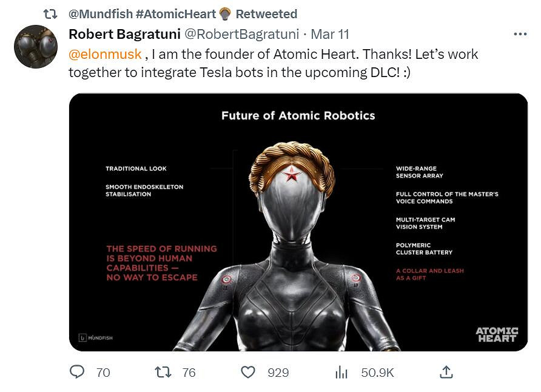
Task: Open the Future of Atomic Robotics image
Action: click(x=298, y=222)
